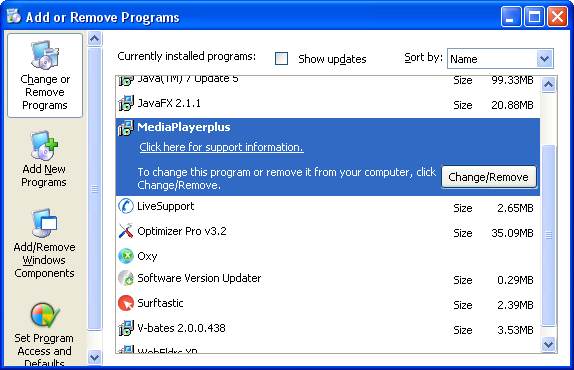Select the V-bates 2.0.0.438 installer icon
The height and width of the screenshot is (370, 574).
[x=126, y=328]
